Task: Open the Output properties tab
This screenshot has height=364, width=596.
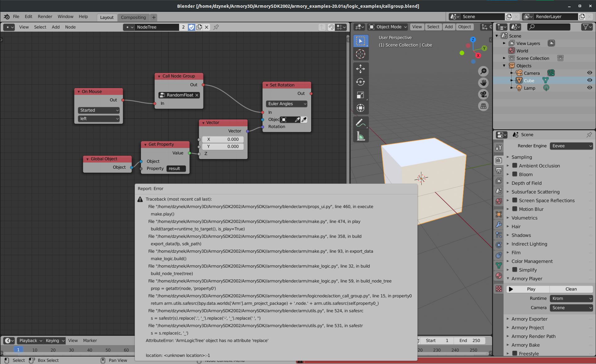Action: (499, 171)
